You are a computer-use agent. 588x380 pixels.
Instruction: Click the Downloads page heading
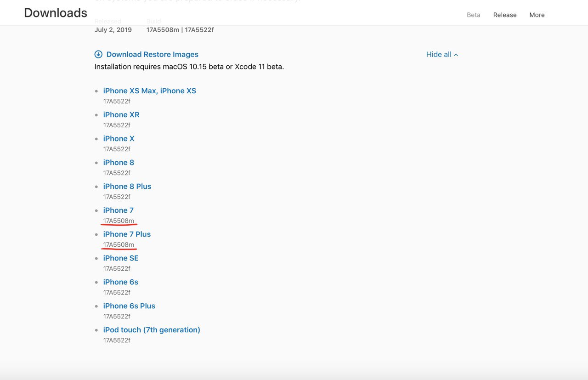coord(56,13)
